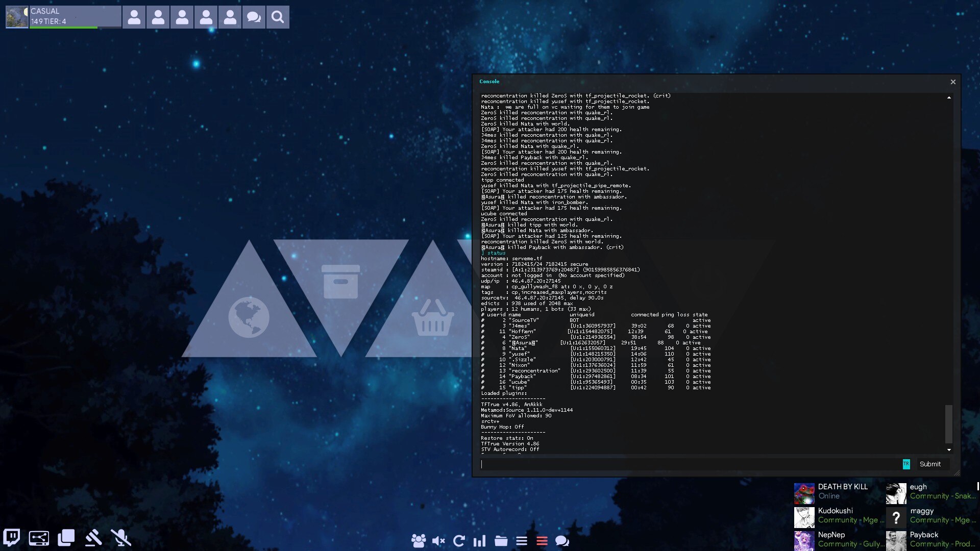
Task: Click inside the console command input field
Action: pyautogui.click(x=689, y=464)
